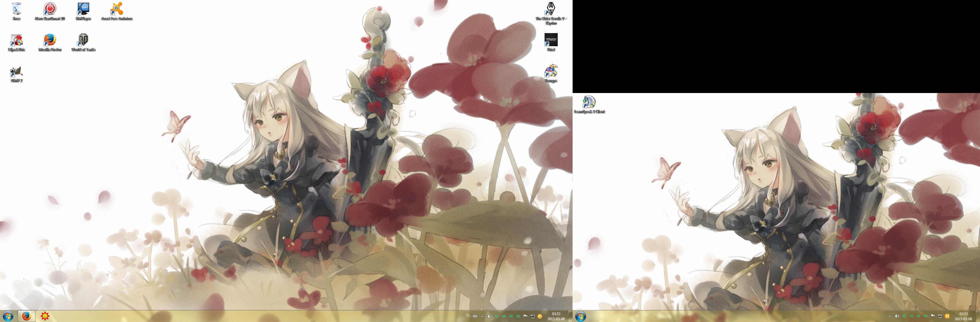Open network icon on primary taskbar
Viewport: 980px width, 322px height.
pos(533,316)
